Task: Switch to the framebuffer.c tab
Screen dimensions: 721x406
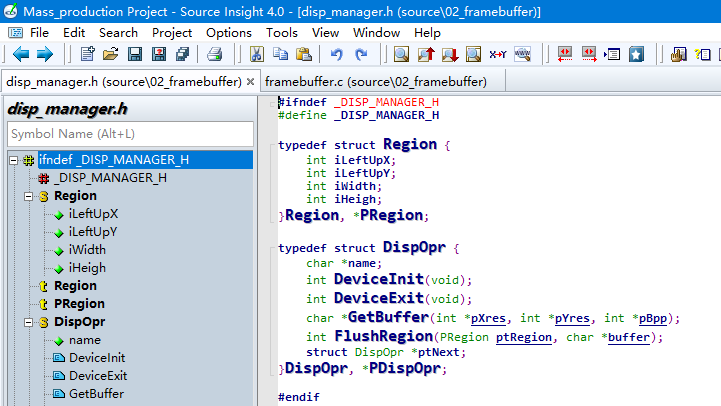Action: click(x=376, y=82)
